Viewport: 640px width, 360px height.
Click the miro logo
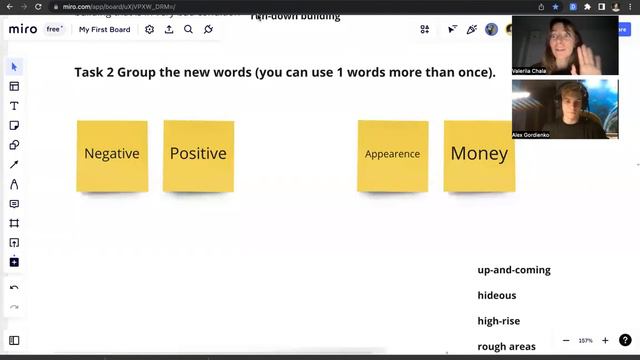[x=23, y=29]
